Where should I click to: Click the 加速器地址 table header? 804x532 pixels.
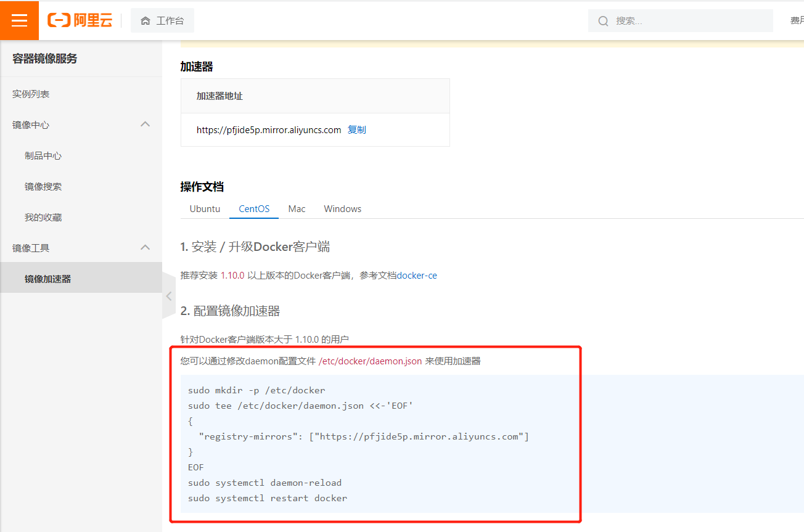pos(219,96)
